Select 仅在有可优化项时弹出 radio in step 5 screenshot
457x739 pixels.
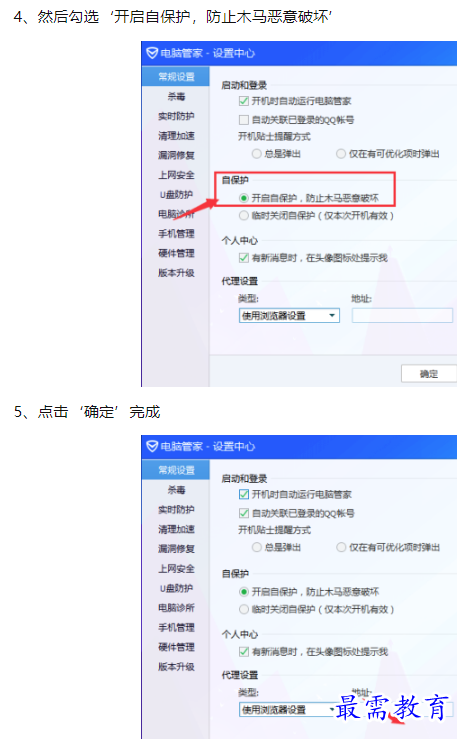[341, 547]
